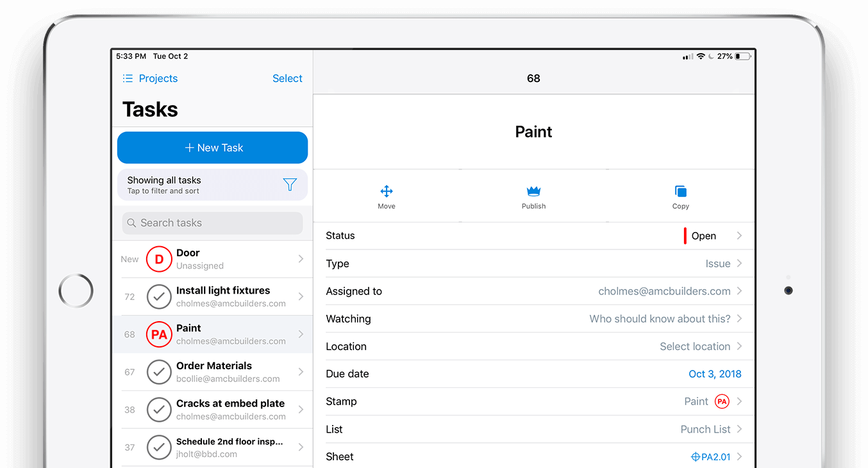Tap the Move arrows icon

pyautogui.click(x=387, y=191)
